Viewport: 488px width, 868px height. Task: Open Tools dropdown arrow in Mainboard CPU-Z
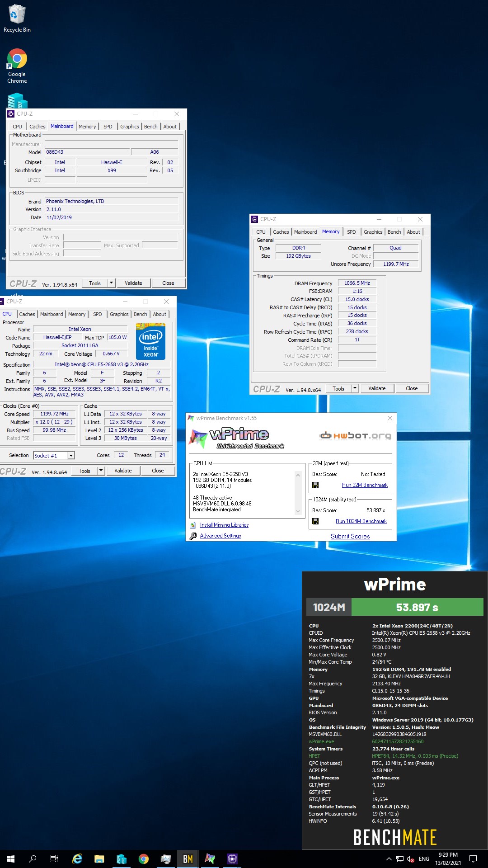point(111,283)
